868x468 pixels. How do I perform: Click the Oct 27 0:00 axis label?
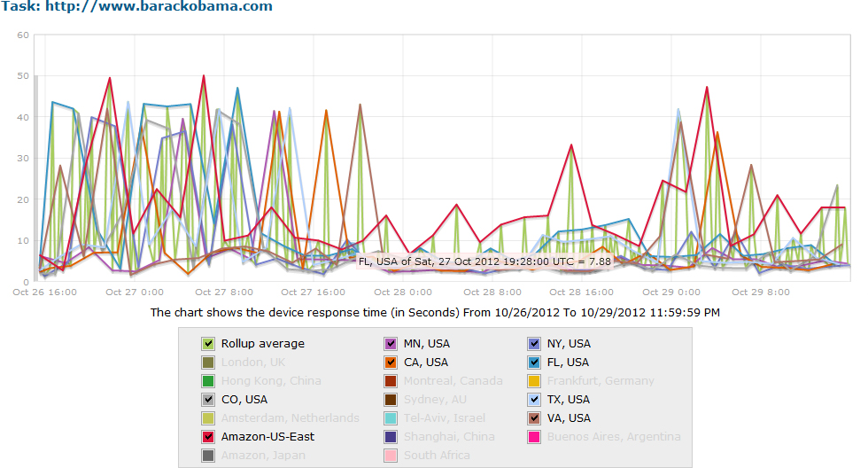click(135, 292)
